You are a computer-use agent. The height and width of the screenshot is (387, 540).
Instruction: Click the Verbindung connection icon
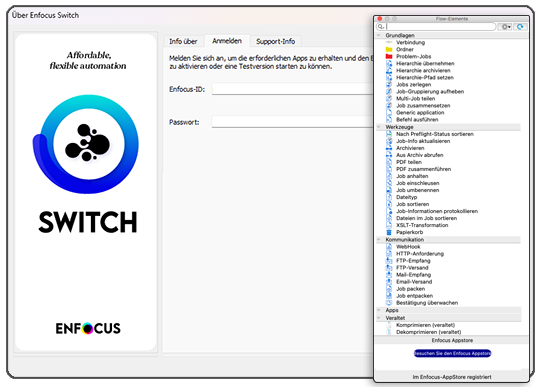(389, 42)
